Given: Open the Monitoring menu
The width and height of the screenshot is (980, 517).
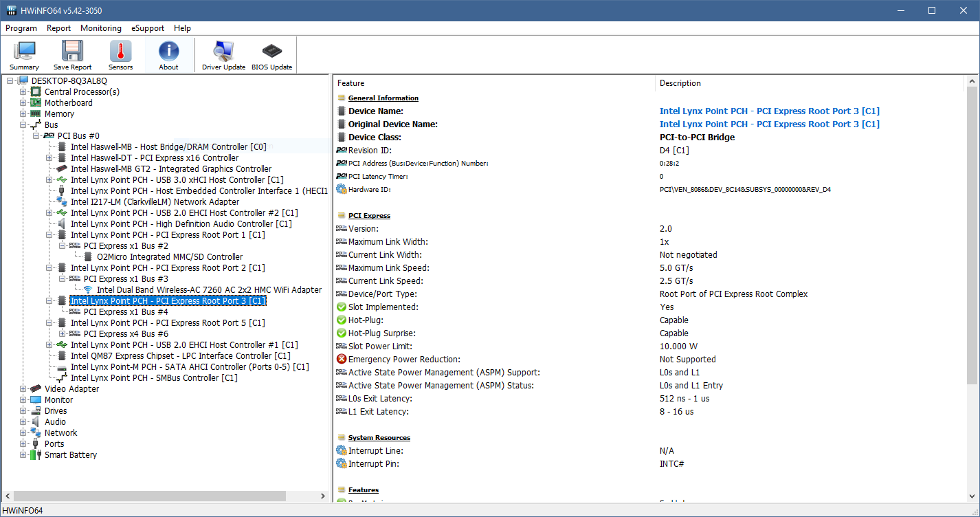Looking at the screenshot, I should pos(101,28).
